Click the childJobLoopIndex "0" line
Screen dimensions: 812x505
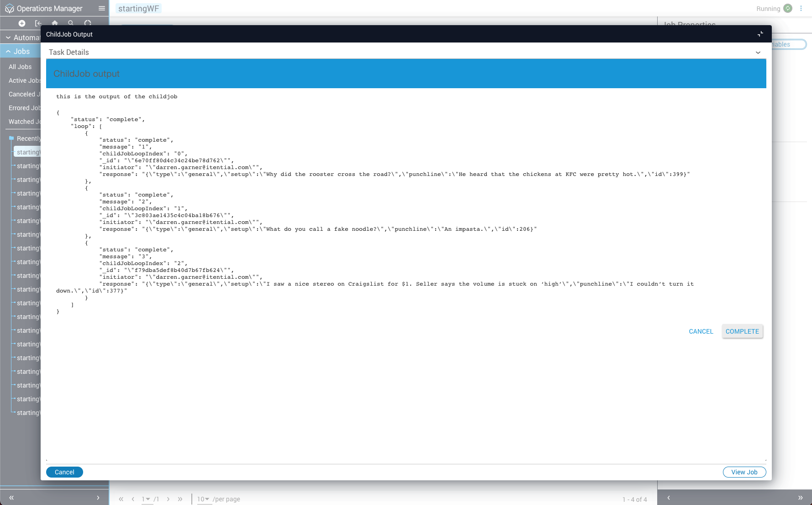143,154
